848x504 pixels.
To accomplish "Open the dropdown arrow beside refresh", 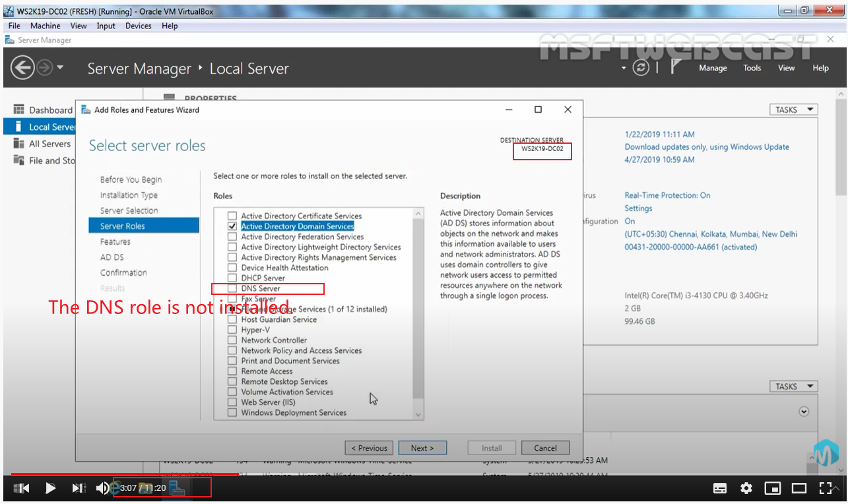I will tap(624, 68).
